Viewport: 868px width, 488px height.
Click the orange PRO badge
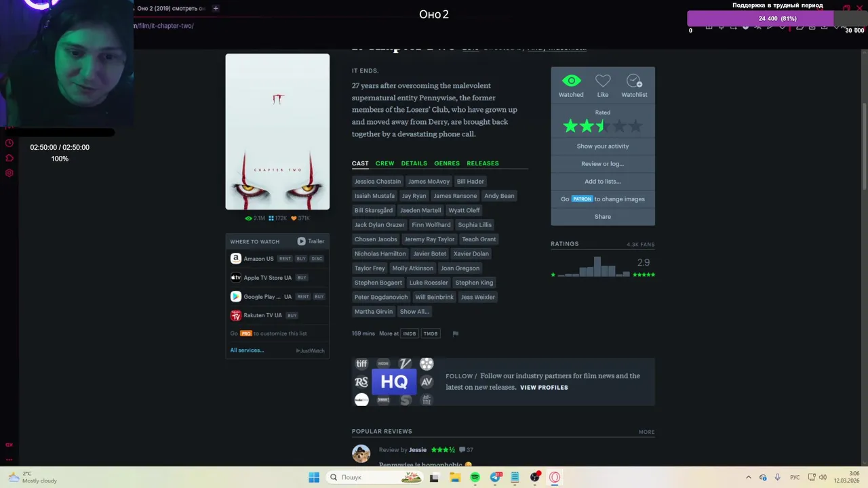pyautogui.click(x=246, y=333)
